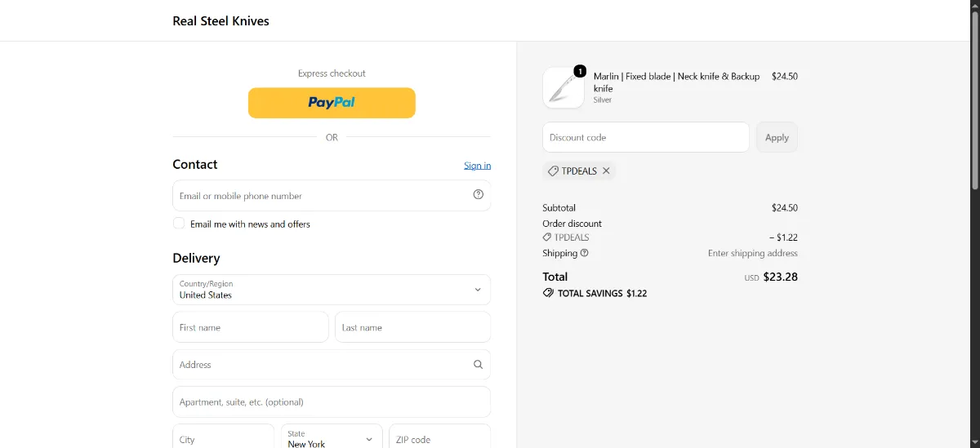
Task: Click the help icon in email field
Action: [x=479, y=195]
